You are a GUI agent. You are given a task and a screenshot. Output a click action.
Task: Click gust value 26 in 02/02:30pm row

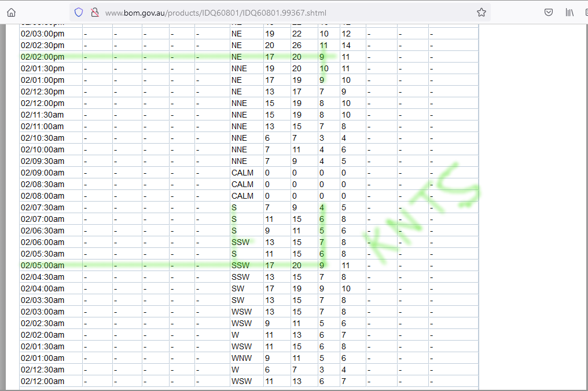(x=297, y=45)
